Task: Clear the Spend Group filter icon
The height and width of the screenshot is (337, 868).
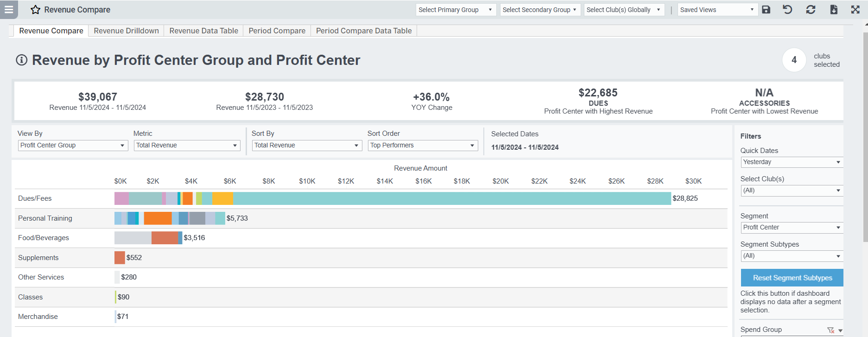Action: click(830, 330)
